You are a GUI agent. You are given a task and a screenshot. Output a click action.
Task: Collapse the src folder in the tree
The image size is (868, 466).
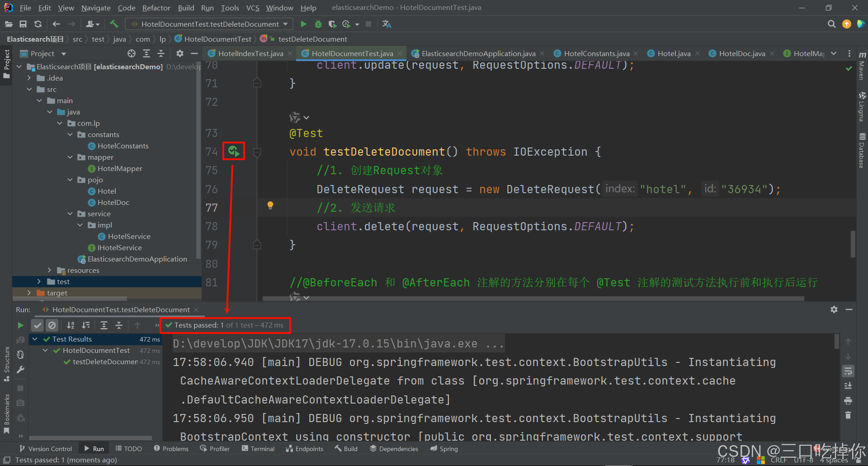[29, 89]
